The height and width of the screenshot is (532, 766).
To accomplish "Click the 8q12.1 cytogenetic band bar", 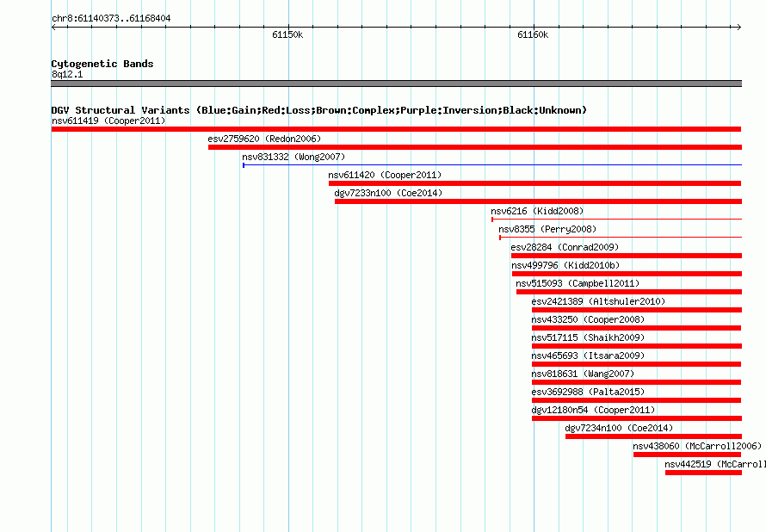I will point(396,84).
